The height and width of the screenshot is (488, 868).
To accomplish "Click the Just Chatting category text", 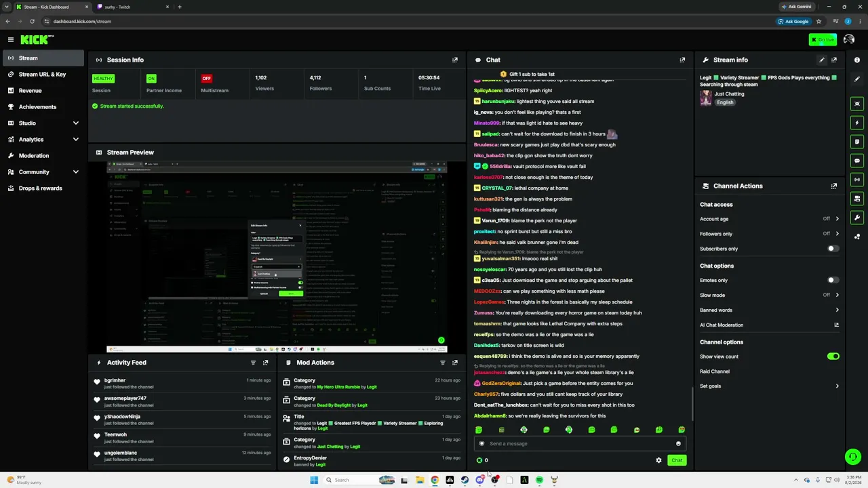I will (x=729, y=94).
